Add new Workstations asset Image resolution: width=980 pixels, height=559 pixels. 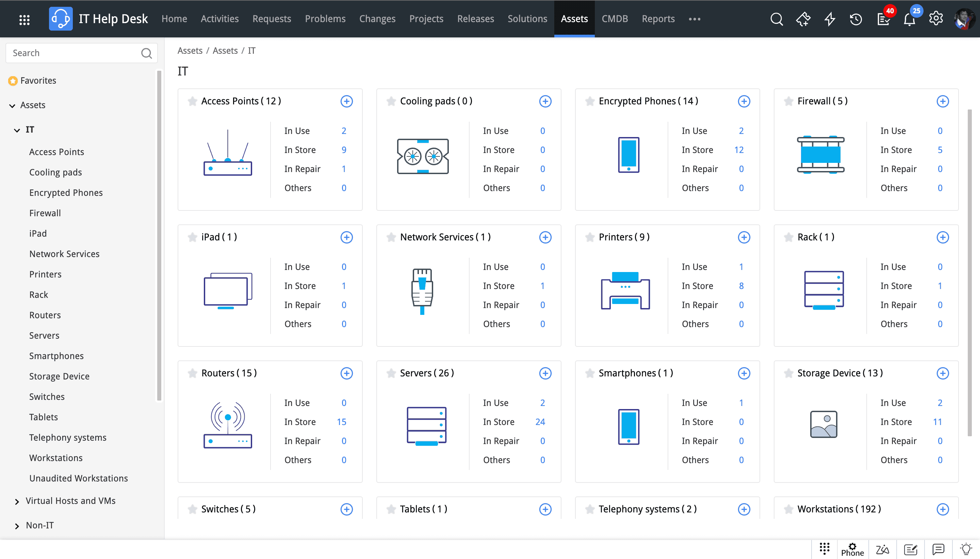coord(942,509)
